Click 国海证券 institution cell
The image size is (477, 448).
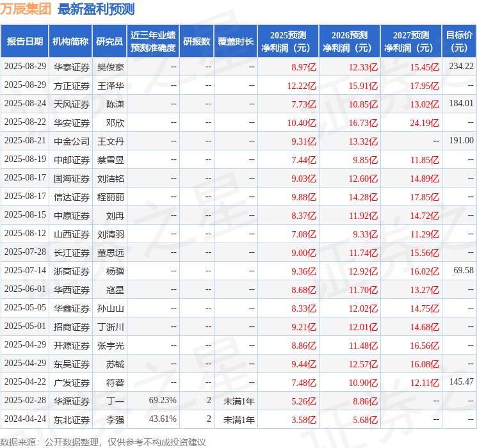click(x=72, y=179)
